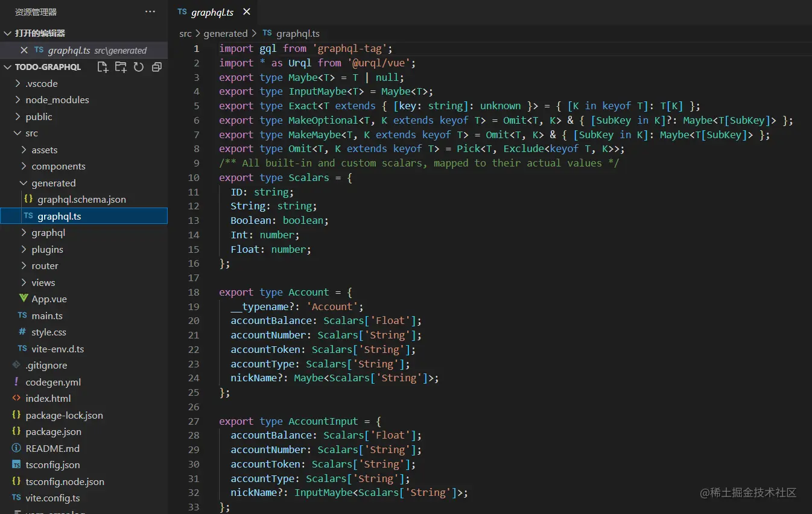Expand the public folder

[17, 116]
